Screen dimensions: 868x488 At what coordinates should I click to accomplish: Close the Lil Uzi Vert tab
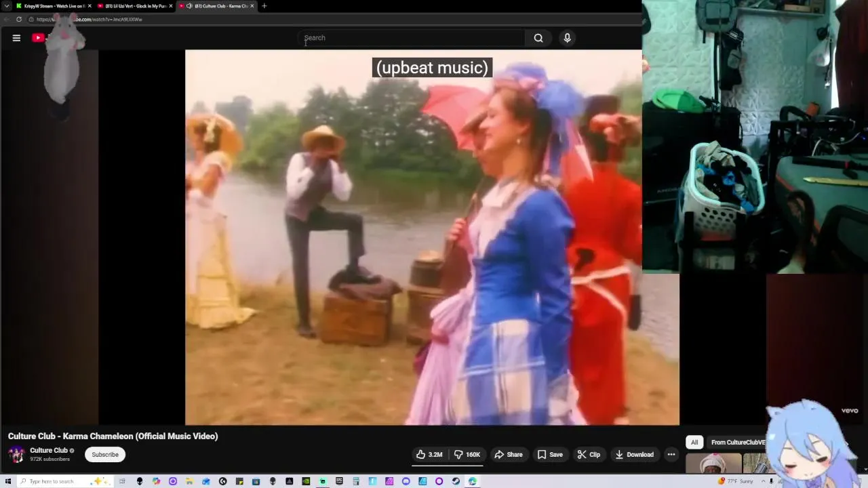point(170,6)
